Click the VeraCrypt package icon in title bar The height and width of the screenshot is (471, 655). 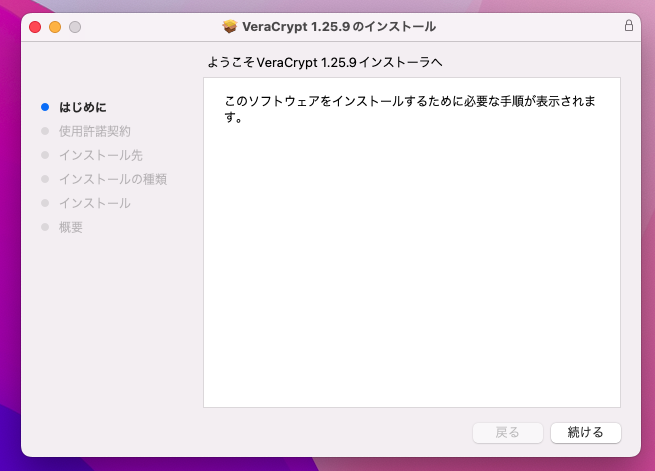tap(230, 26)
